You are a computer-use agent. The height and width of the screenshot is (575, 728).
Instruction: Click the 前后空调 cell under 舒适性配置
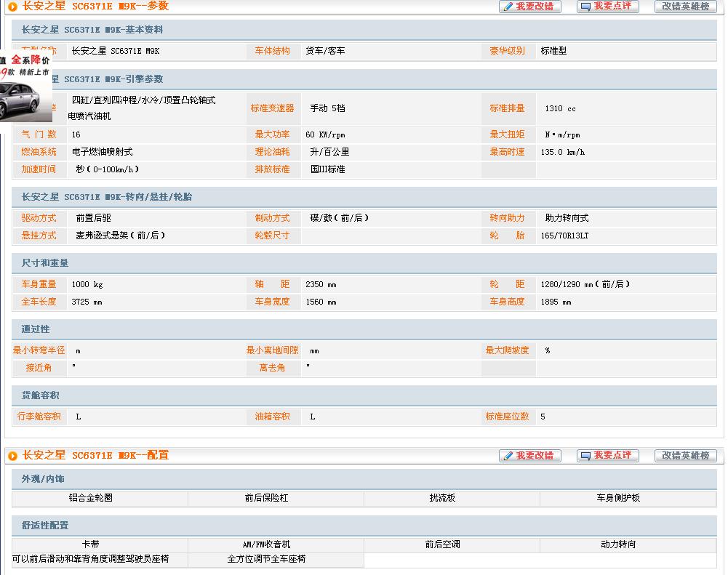(442, 544)
